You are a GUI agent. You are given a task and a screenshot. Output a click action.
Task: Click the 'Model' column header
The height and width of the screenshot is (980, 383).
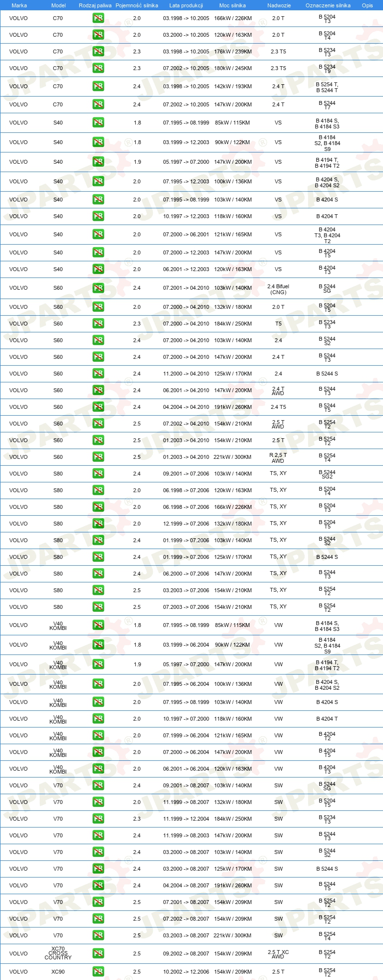pyautogui.click(x=58, y=5)
